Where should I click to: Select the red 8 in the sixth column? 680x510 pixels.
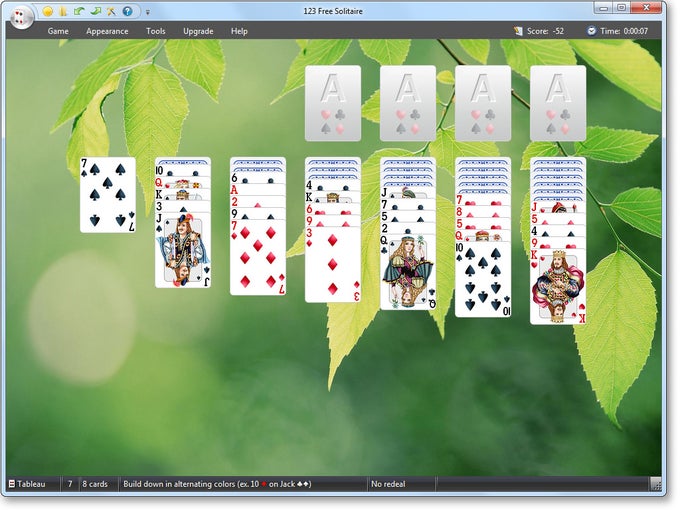tap(483, 212)
